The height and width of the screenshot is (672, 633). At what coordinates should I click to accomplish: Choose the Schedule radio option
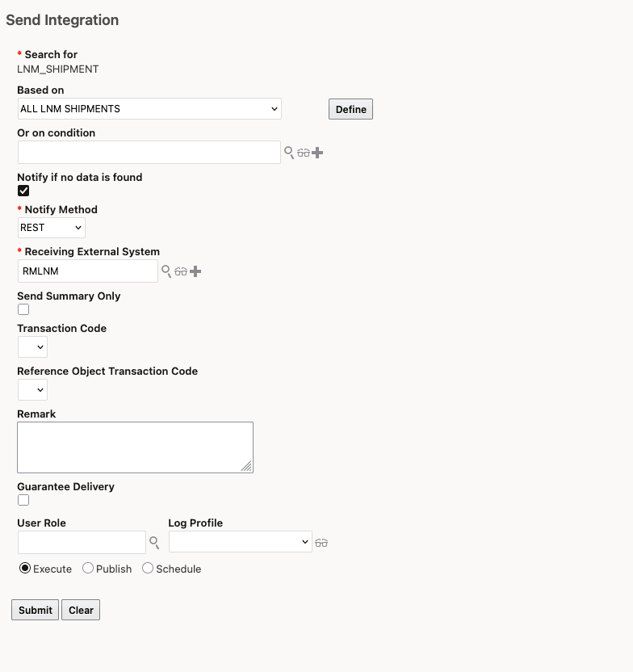(148, 568)
